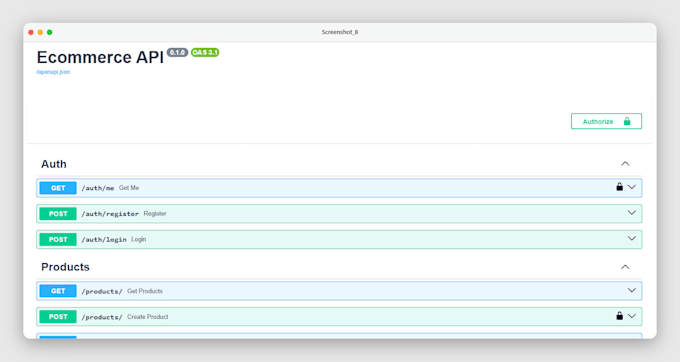Click the POST badge of Create Product

coord(58,317)
